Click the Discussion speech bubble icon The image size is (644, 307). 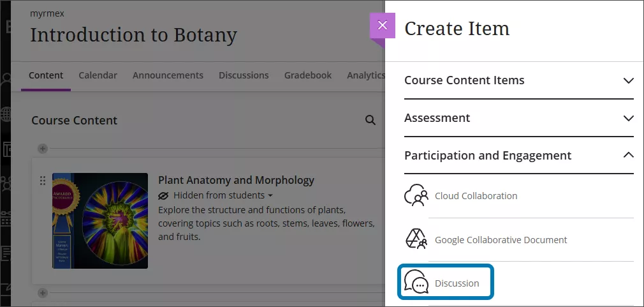tap(416, 283)
